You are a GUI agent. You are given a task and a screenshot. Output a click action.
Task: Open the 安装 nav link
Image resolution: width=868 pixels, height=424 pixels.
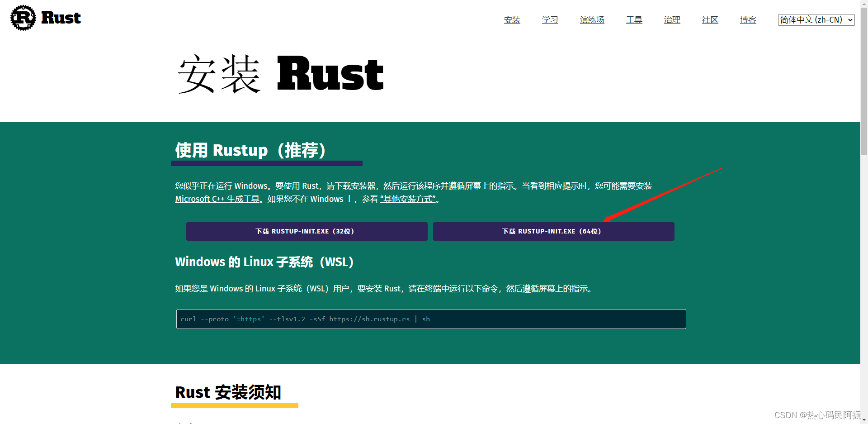click(512, 20)
